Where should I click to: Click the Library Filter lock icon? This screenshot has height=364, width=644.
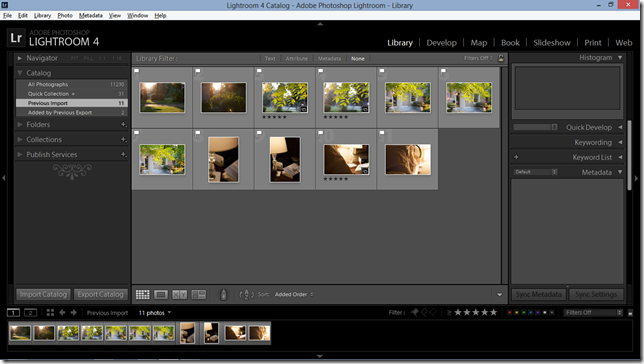click(501, 58)
